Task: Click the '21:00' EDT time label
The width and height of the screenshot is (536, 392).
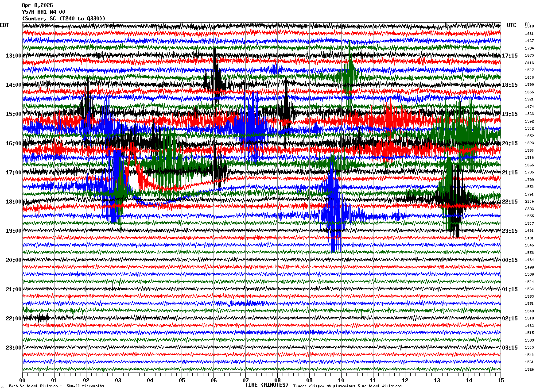Action: pyautogui.click(x=14, y=289)
